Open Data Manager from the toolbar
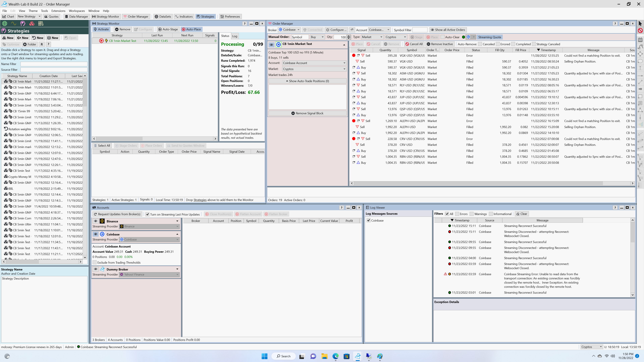 tap(76, 16)
